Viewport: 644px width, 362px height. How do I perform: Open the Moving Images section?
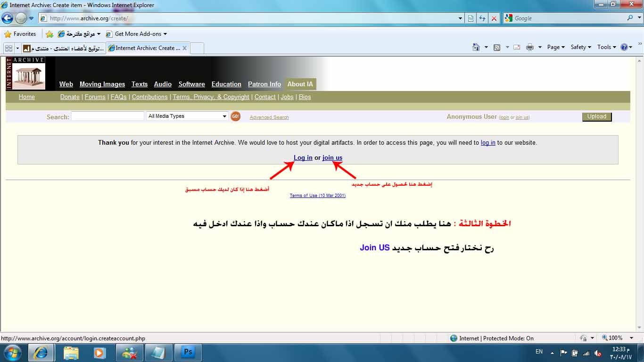point(102,84)
